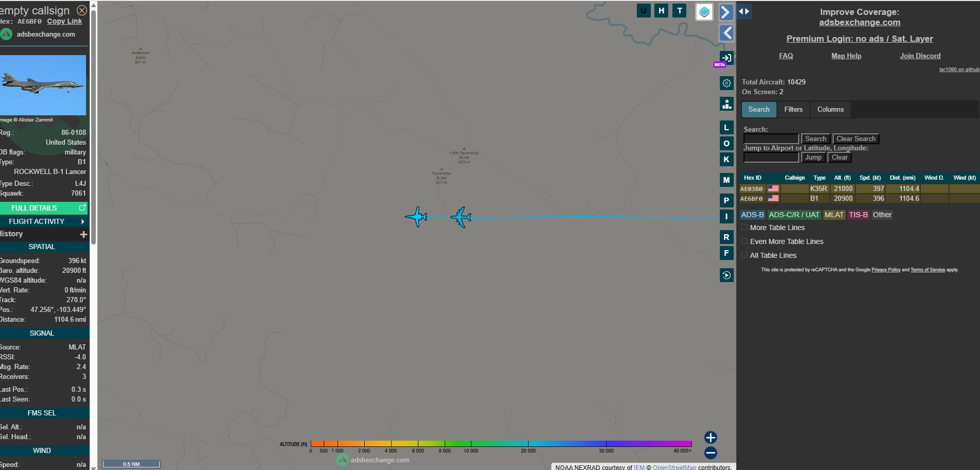
Task: Click the Jump button
Action: 814,157
